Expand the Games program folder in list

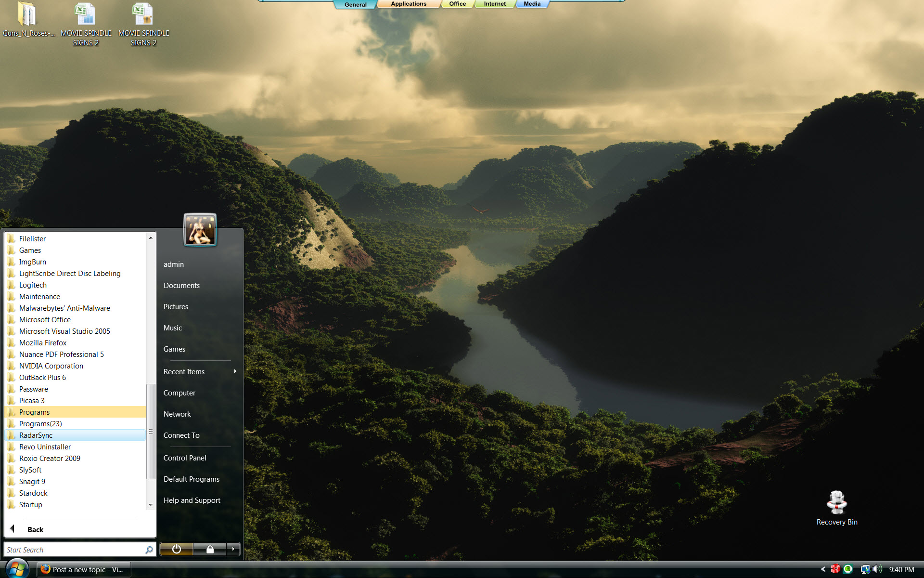click(75, 250)
